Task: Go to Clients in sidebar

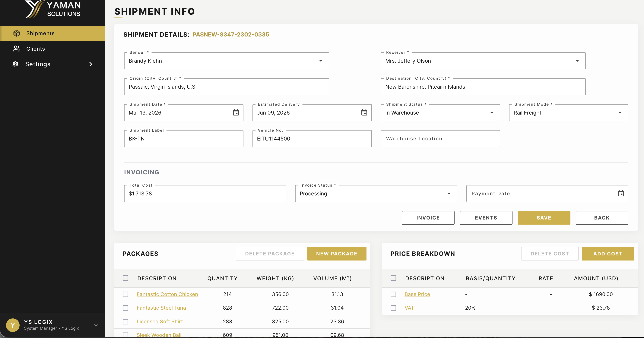Action: click(53, 49)
